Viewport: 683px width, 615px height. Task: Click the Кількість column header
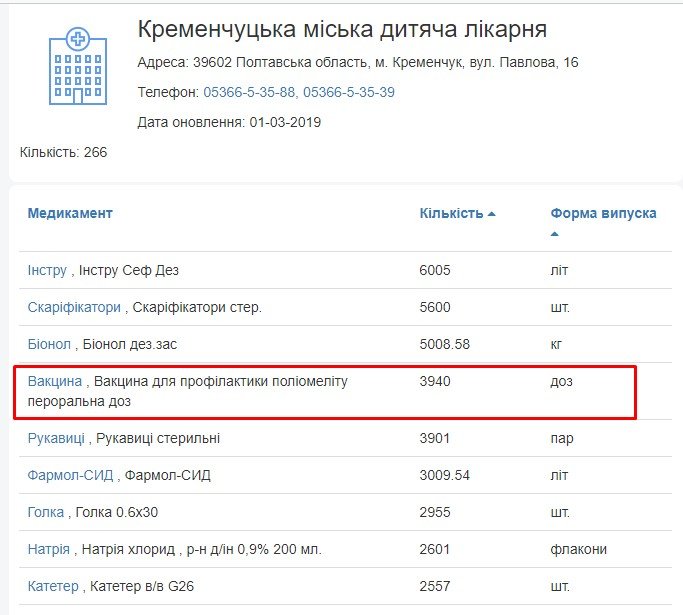pyautogui.click(x=451, y=213)
